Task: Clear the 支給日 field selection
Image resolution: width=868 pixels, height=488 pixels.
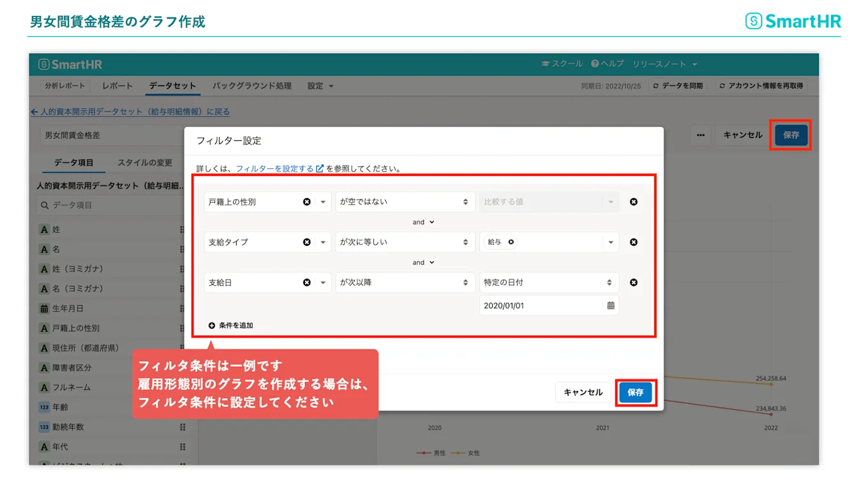Action: coord(306,282)
